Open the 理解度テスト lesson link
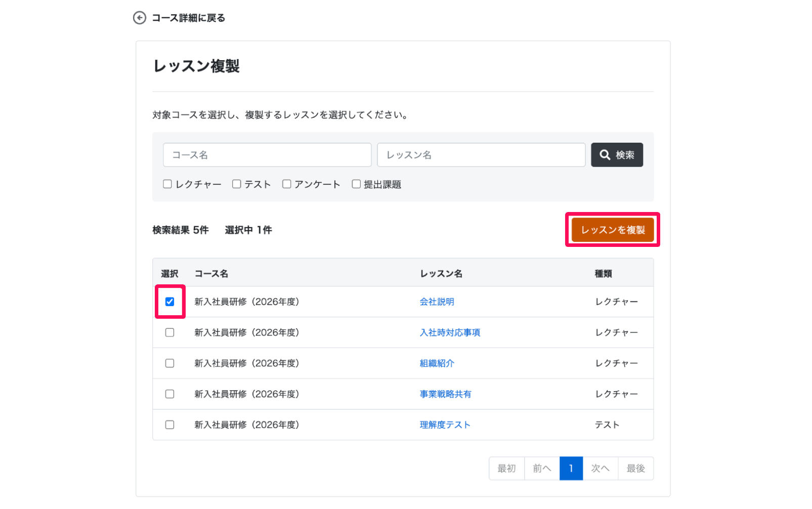The image size is (812, 509). click(x=445, y=425)
